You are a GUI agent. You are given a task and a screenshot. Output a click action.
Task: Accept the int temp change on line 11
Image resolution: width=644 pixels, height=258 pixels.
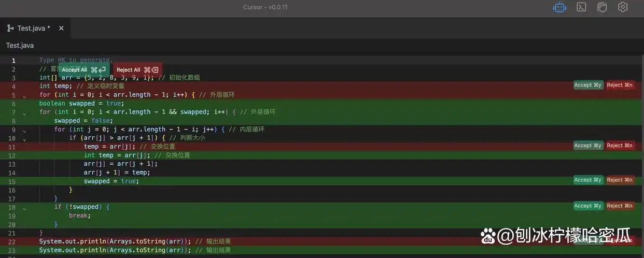(588, 146)
